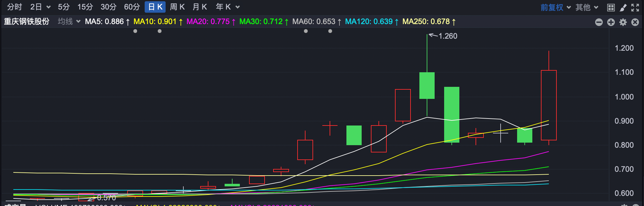644x206 pixels.
Task: Remove the indicator with the X circle icon
Action: point(635,22)
